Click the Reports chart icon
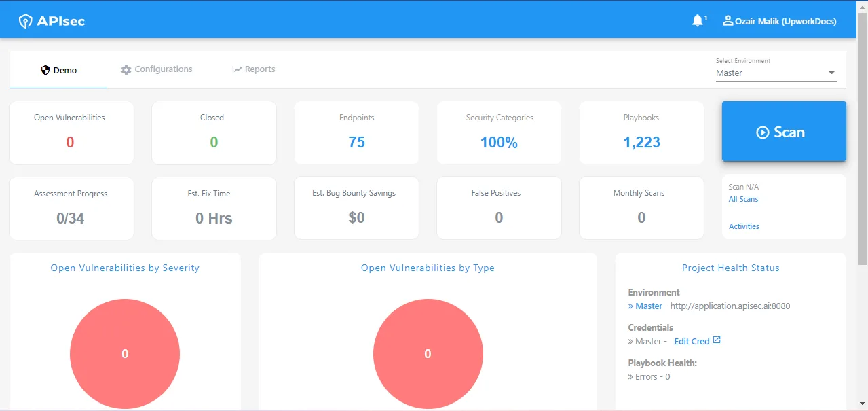This screenshot has width=868, height=411. tap(238, 69)
